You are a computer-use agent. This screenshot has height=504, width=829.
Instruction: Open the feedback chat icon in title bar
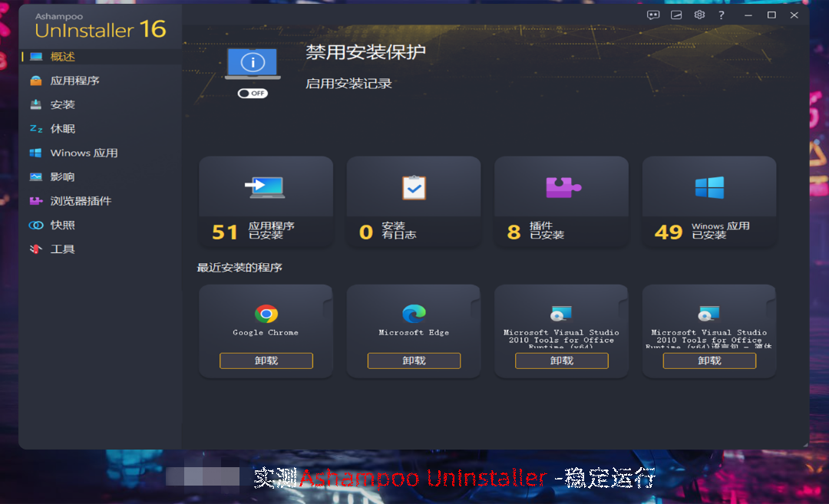653,15
